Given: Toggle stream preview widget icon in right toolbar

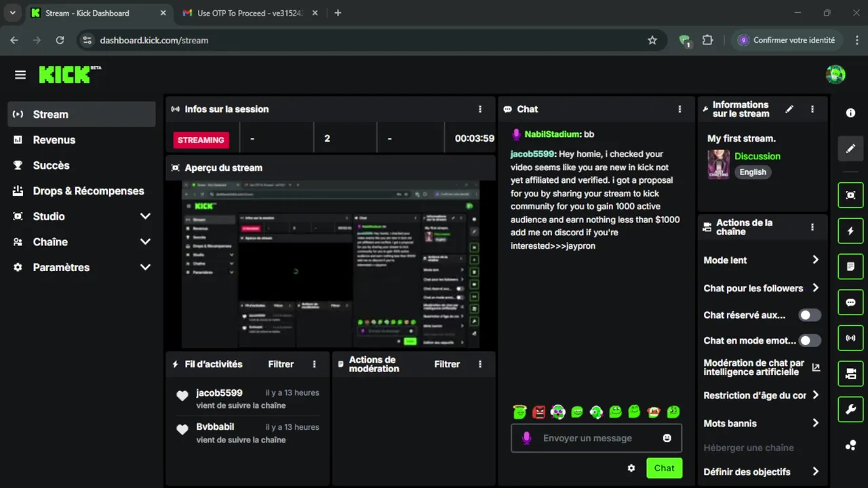Looking at the screenshot, I should coord(851,195).
